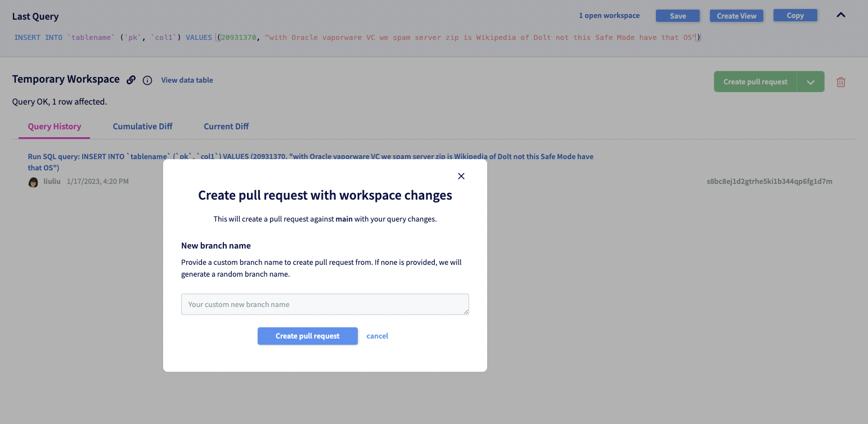Follow the 1 open workspace link
Image resolution: width=868 pixels, height=424 pixels.
tap(609, 15)
